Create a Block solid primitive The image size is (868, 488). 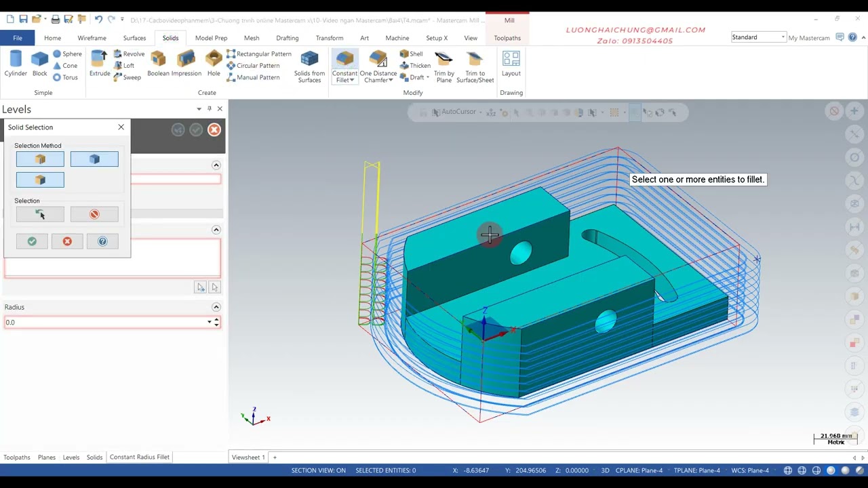pyautogui.click(x=39, y=64)
